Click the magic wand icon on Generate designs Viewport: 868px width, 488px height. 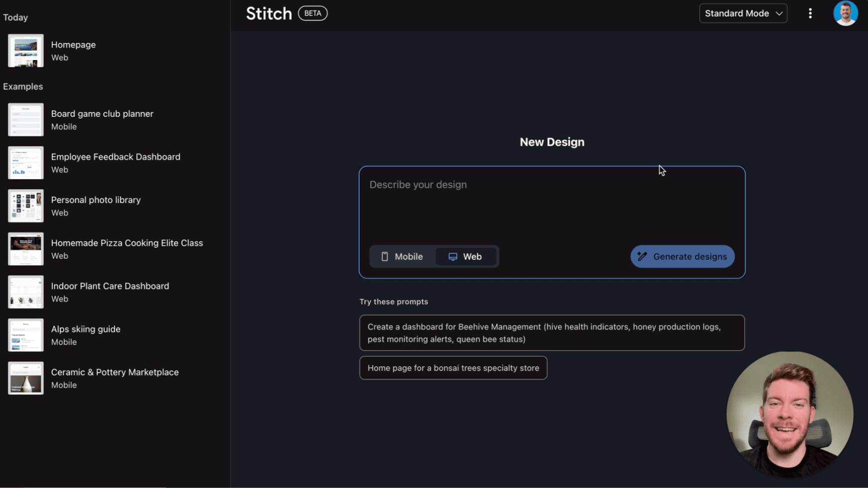(642, 256)
